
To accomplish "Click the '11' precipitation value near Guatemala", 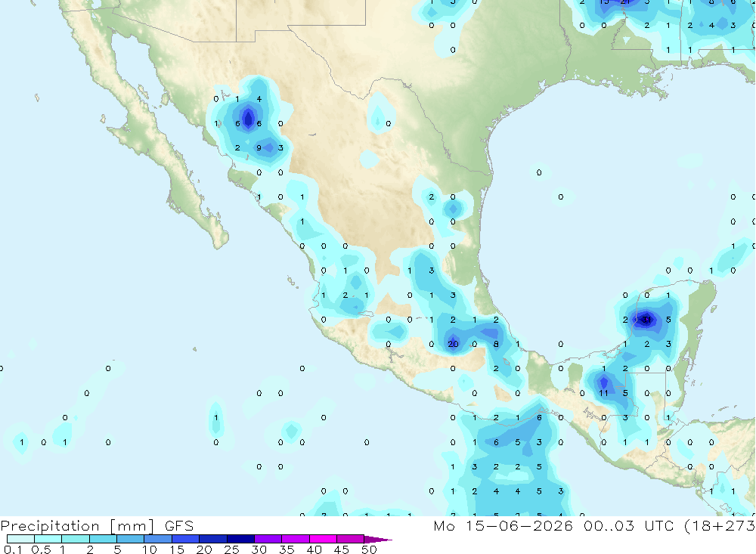I will [603, 393].
